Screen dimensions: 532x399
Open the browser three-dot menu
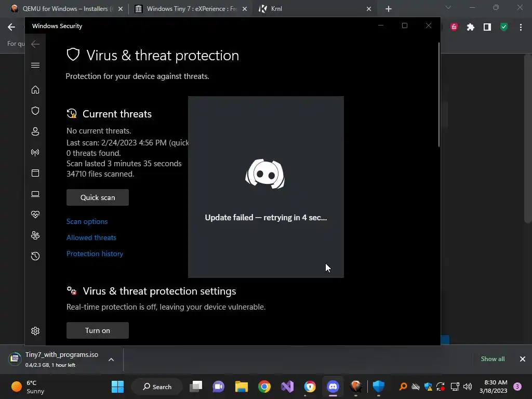pyautogui.click(x=521, y=27)
